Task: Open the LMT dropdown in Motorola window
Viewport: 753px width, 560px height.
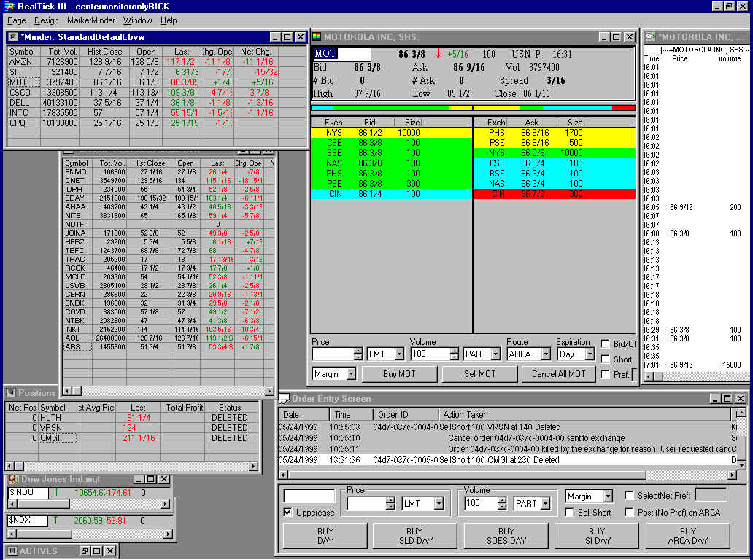Action: (400, 354)
